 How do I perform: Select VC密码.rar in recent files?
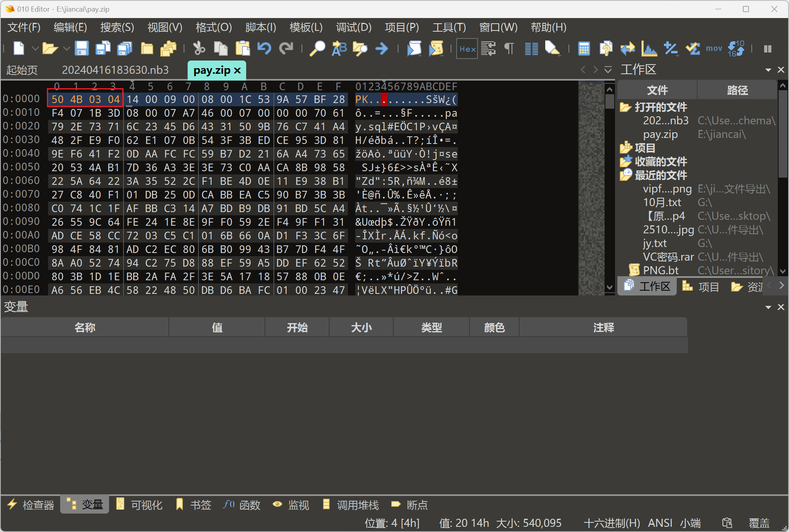point(668,257)
